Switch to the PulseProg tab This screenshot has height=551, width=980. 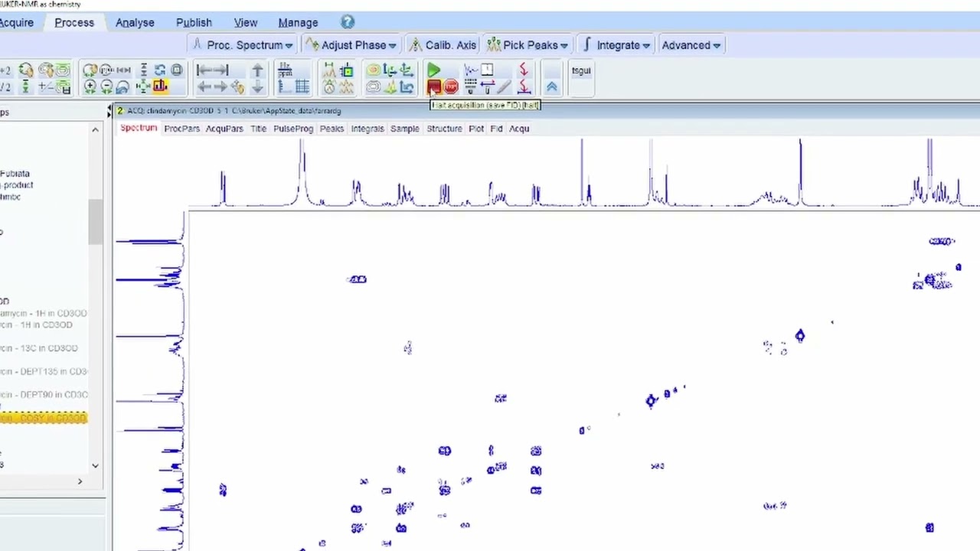point(293,129)
